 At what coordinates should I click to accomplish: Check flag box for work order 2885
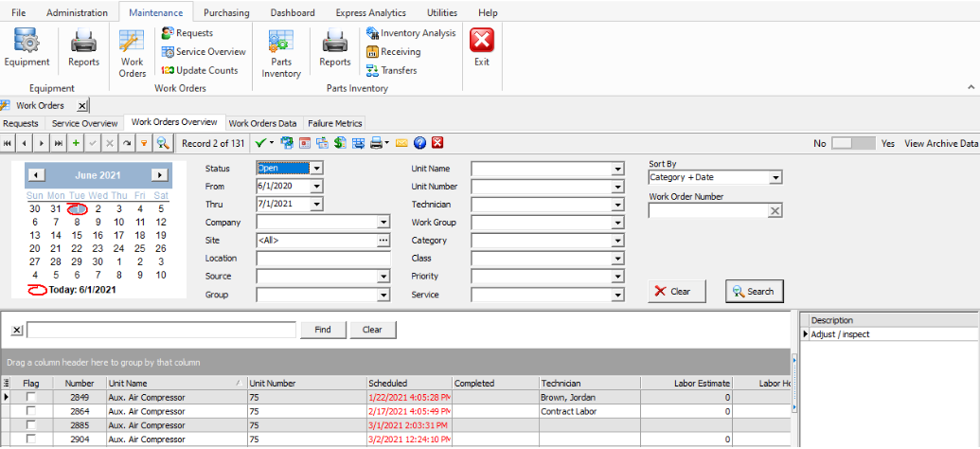[x=30, y=425]
